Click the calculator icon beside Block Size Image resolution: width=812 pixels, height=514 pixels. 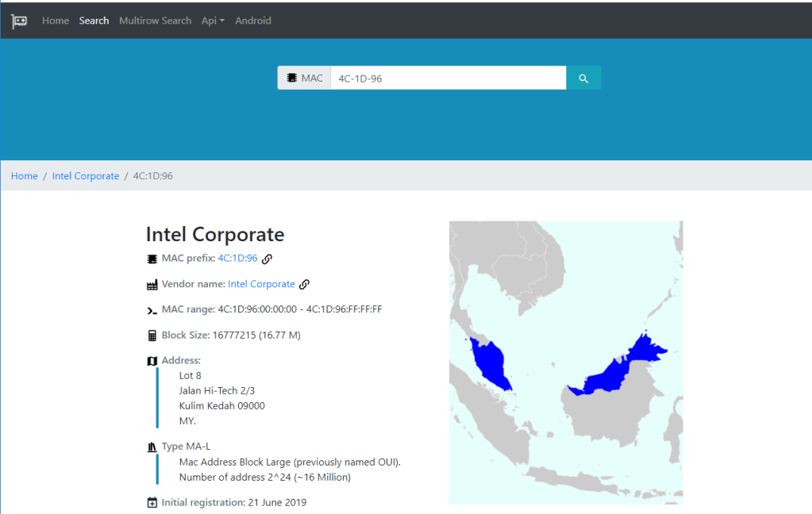coord(152,336)
